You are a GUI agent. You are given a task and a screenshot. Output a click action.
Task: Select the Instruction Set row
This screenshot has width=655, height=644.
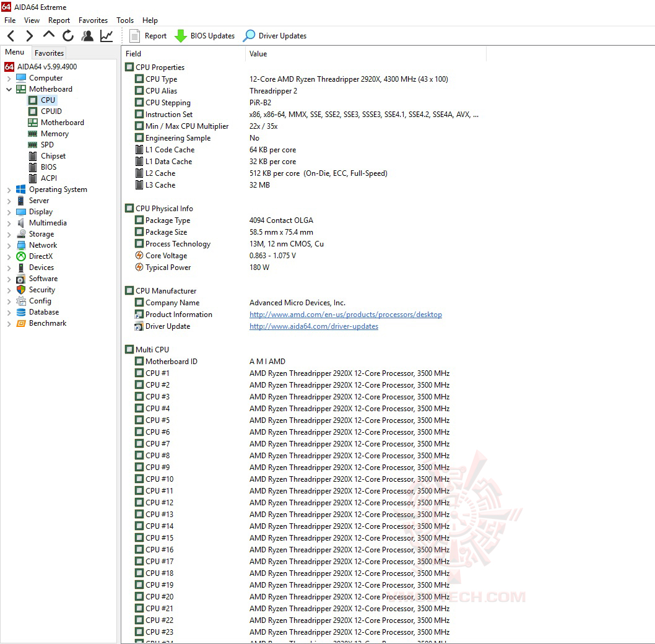306,114
